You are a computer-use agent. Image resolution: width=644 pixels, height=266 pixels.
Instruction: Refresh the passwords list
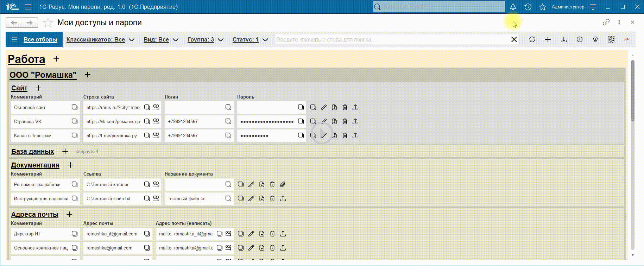(x=532, y=39)
